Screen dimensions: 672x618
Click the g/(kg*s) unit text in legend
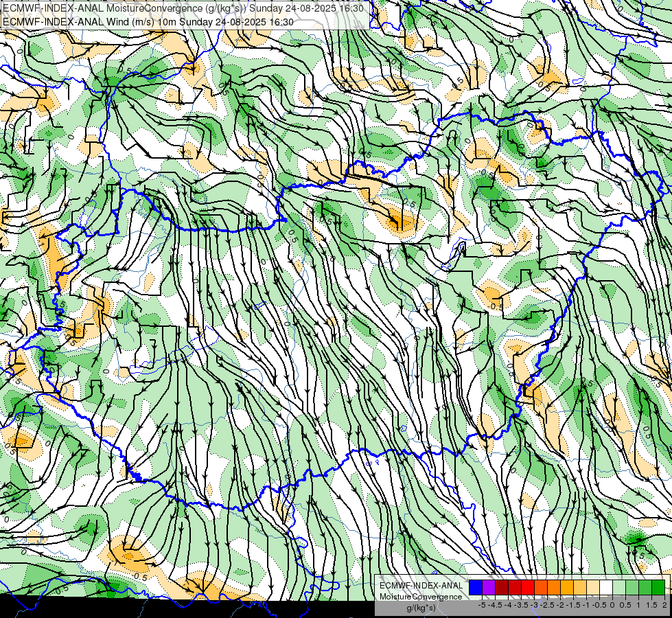421,608
